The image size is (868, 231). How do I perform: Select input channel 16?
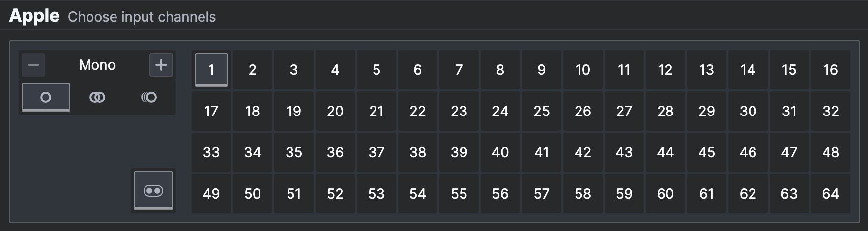[x=831, y=70]
